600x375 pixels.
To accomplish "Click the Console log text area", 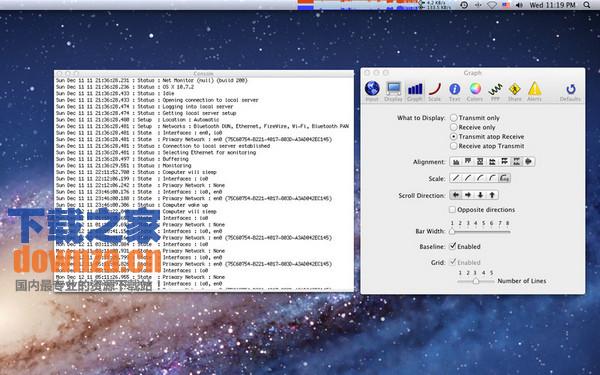I will point(204,184).
